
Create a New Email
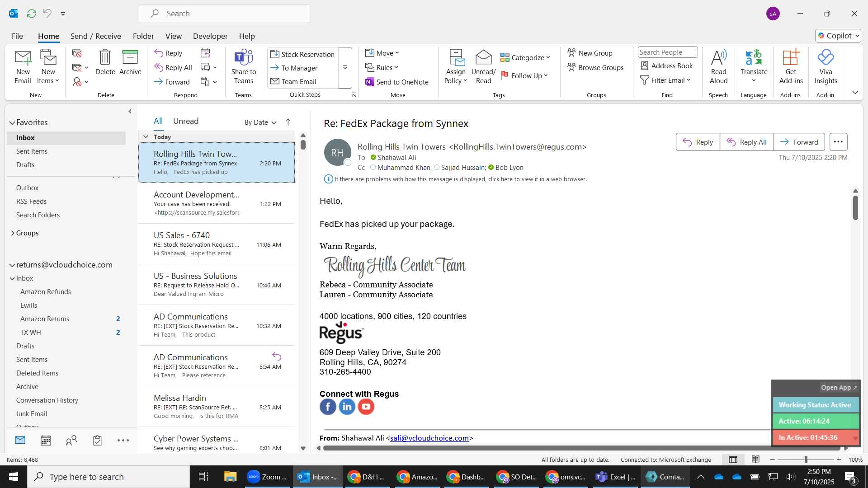tap(23, 67)
